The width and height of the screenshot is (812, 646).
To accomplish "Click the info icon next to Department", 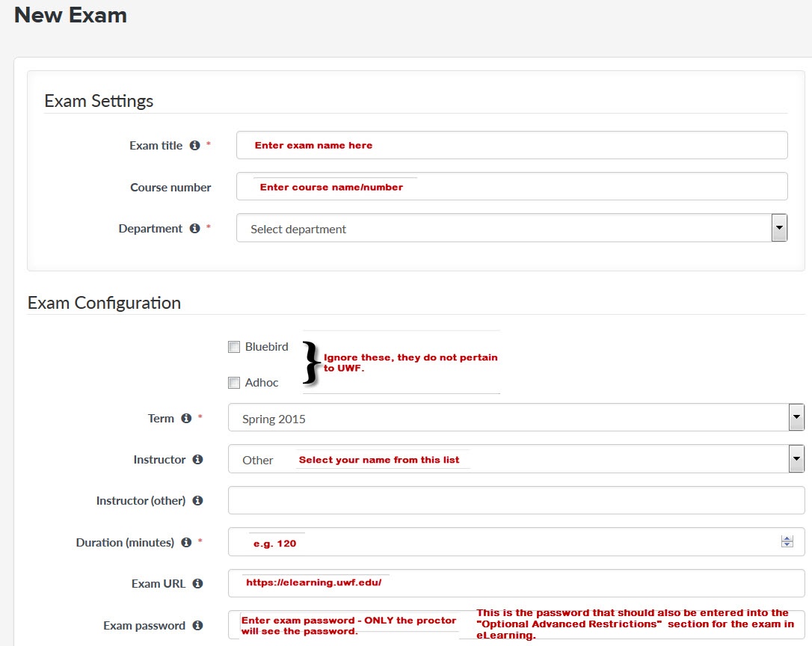I will pyautogui.click(x=194, y=229).
